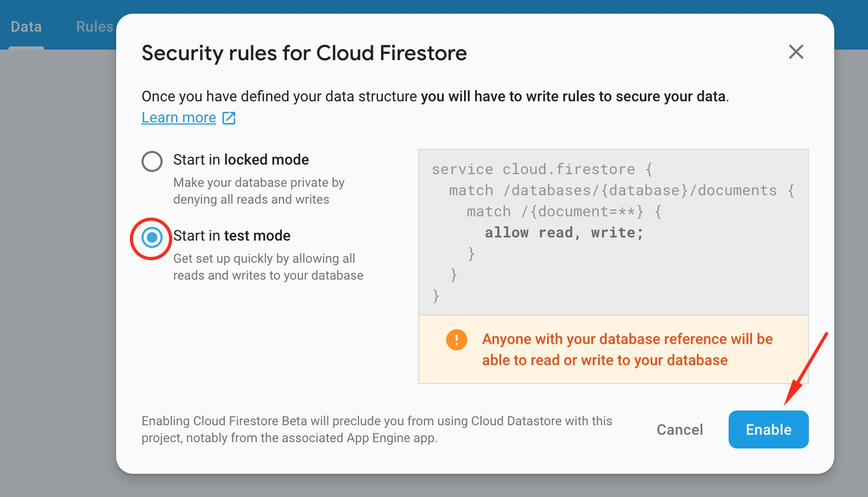Click the orange database access warning text

(627, 349)
